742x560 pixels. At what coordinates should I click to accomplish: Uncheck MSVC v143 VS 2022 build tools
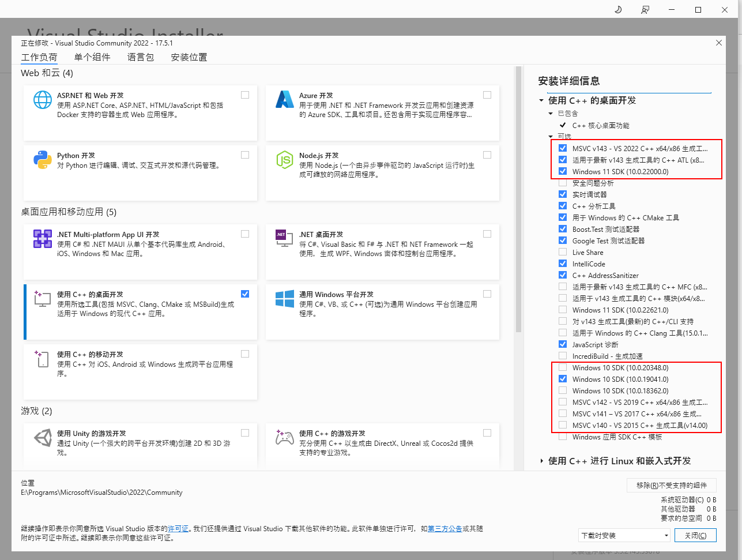click(563, 148)
